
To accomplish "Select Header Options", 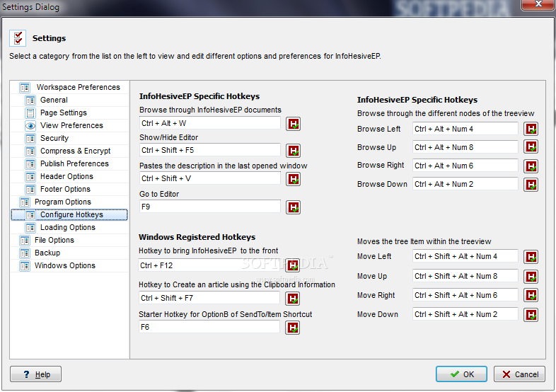I will pos(66,177).
